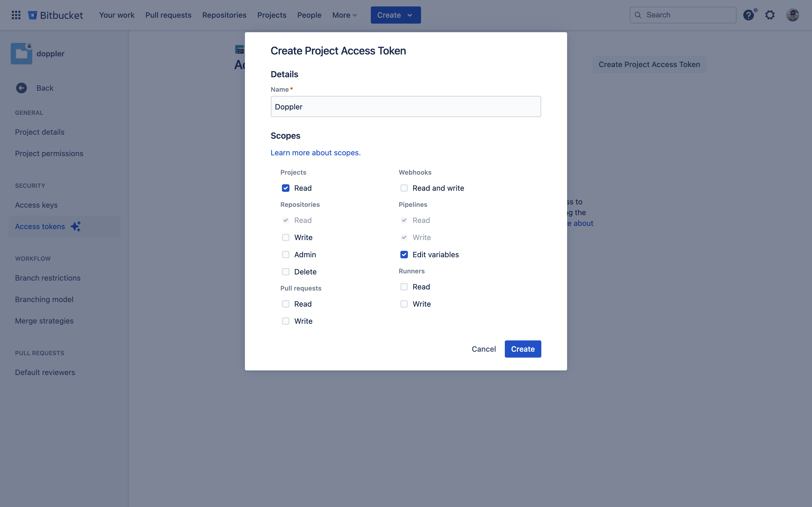Go to Project permissions in sidebar

pyautogui.click(x=49, y=153)
